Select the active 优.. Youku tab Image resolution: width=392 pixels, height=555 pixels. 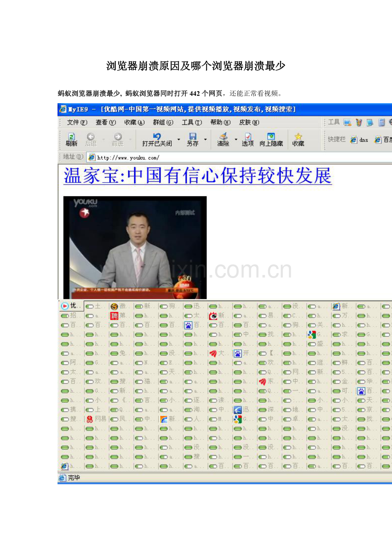click(x=71, y=306)
